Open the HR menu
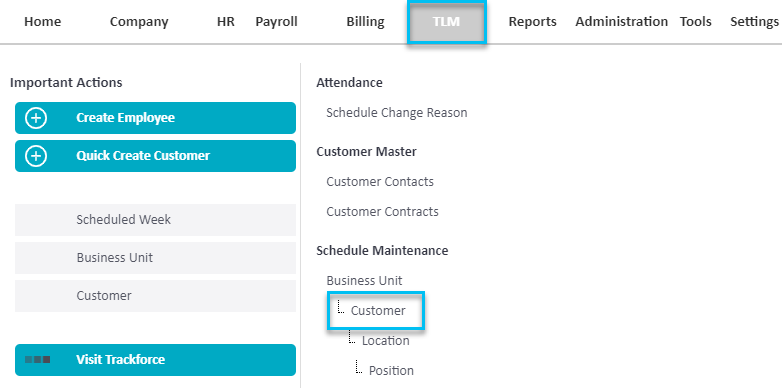 coord(226,22)
